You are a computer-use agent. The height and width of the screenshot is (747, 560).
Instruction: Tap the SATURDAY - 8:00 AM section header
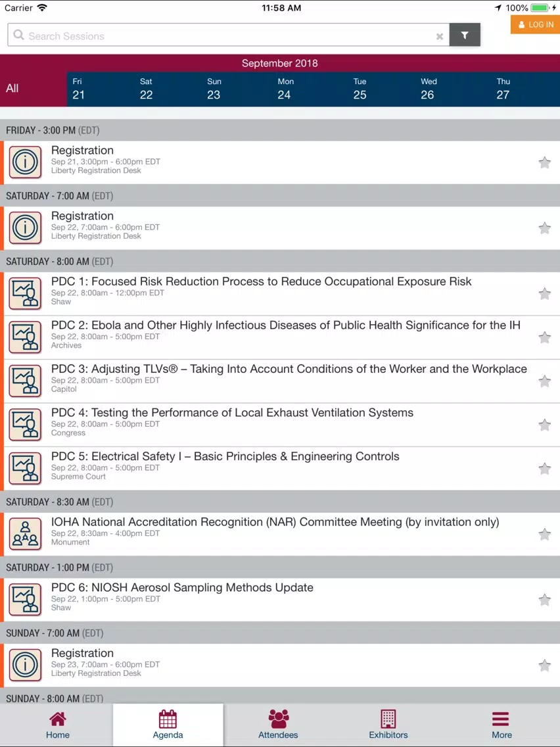[x=280, y=262]
